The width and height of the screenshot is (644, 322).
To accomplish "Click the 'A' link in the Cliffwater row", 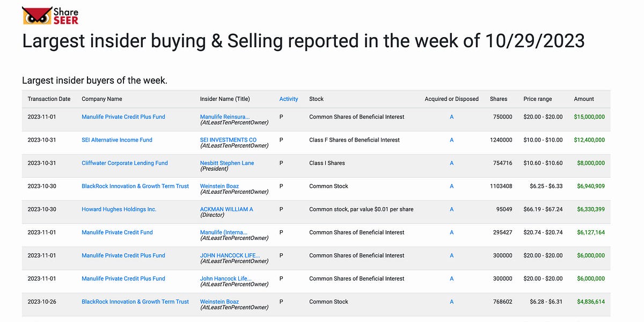I will (451, 163).
